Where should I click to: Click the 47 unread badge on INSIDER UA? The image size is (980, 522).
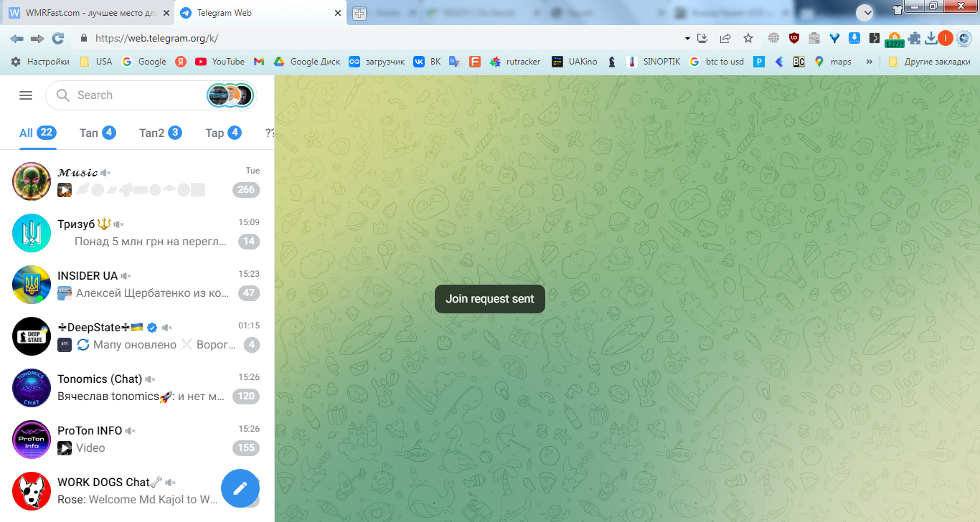coord(249,293)
